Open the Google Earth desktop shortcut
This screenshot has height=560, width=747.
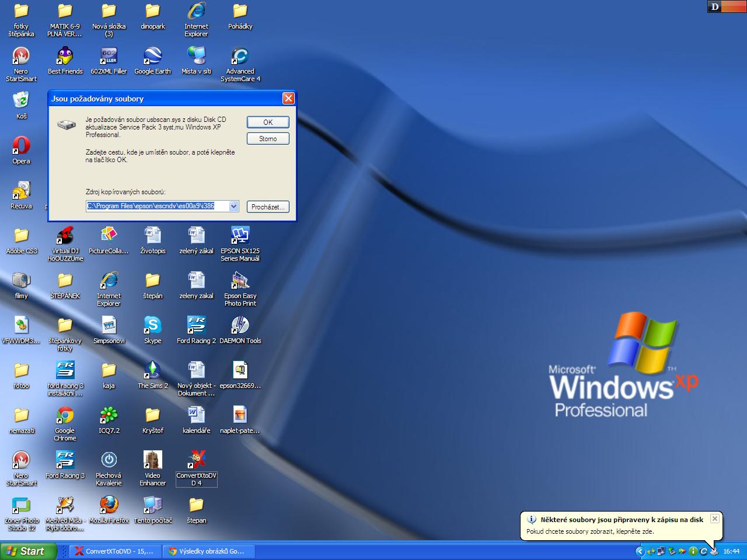click(152, 61)
